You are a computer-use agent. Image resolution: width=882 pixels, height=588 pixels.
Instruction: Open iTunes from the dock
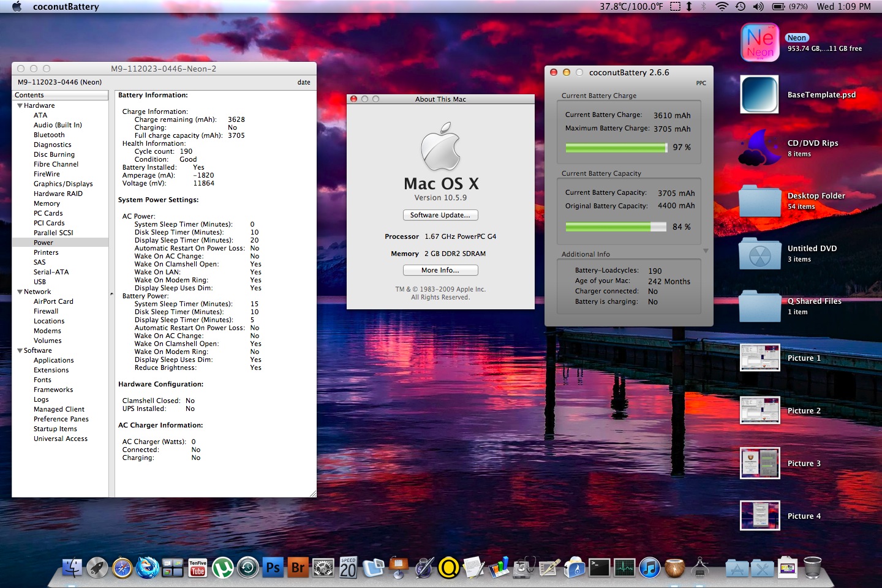[x=649, y=568]
